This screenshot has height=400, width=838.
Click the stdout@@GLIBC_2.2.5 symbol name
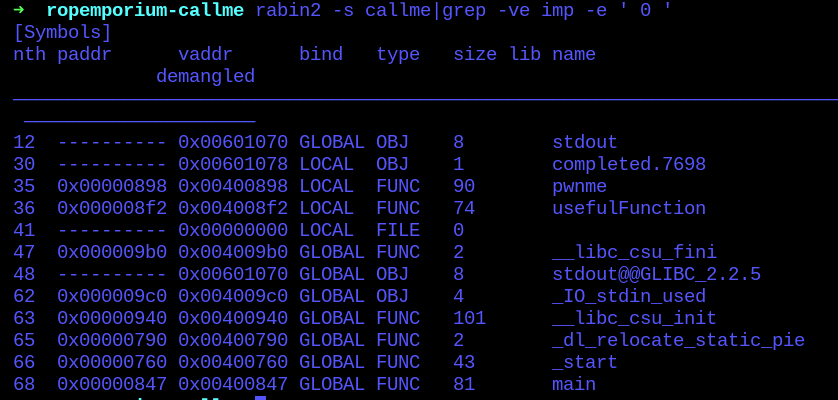pyautogui.click(x=656, y=274)
